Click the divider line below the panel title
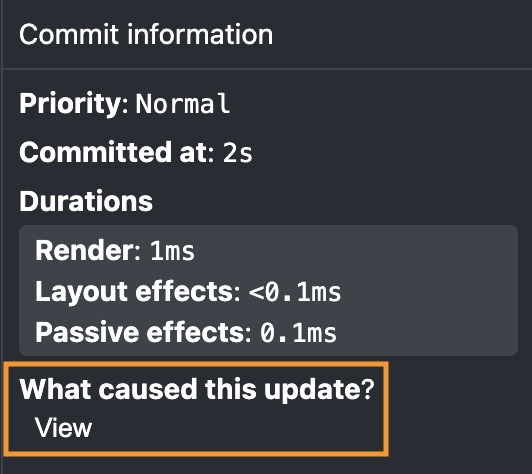This screenshot has width=532, height=474. click(x=267, y=69)
